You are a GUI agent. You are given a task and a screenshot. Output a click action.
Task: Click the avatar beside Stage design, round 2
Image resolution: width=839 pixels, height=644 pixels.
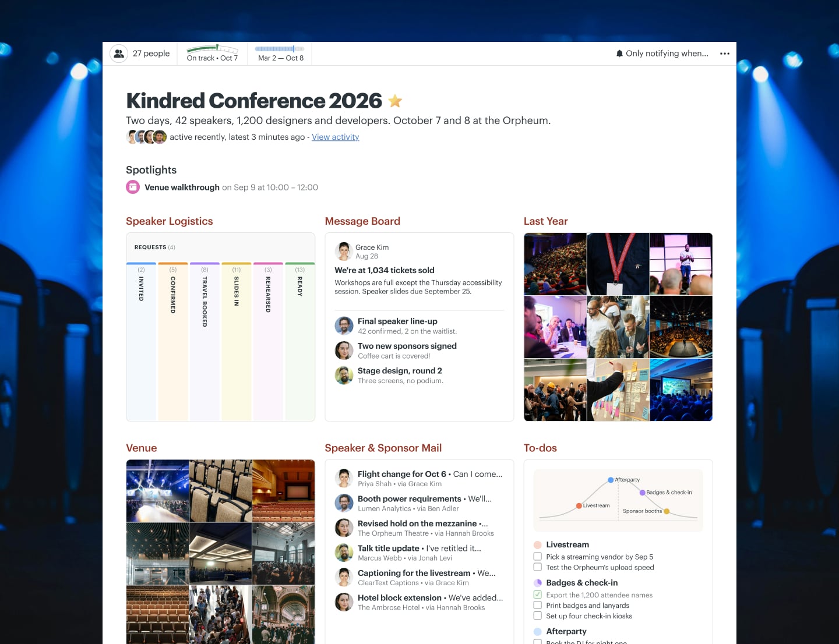pyautogui.click(x=344, y=375)
